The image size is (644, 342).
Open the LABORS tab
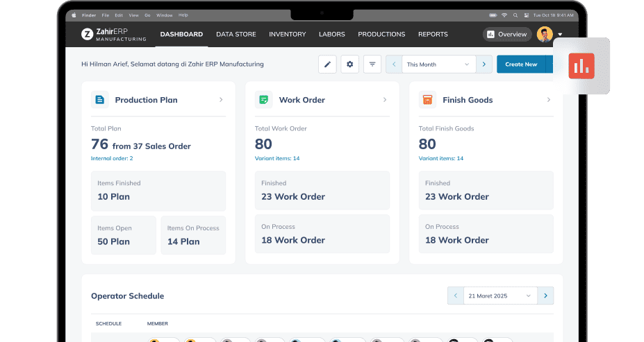click(332, 35)
